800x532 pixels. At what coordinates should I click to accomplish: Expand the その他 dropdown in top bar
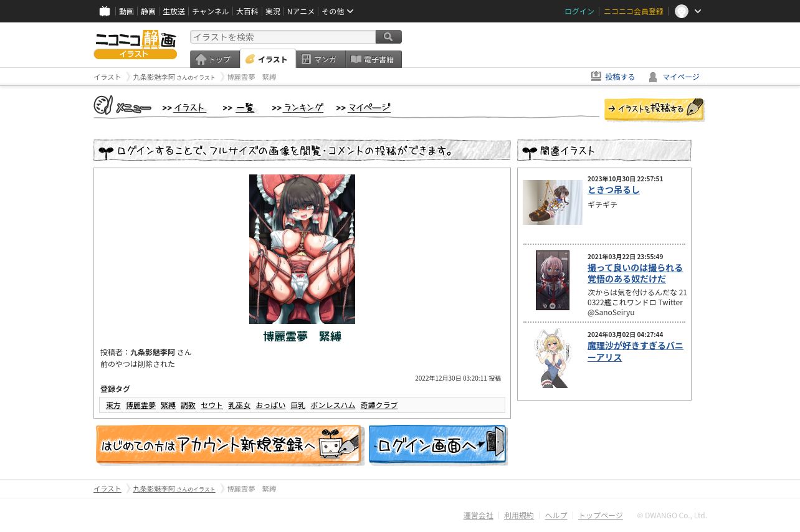pos(338,11)
